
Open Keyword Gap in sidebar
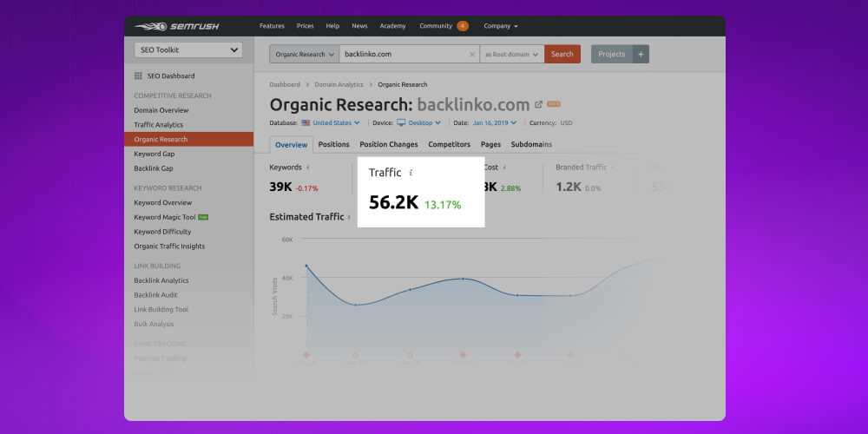coord(155,154)
